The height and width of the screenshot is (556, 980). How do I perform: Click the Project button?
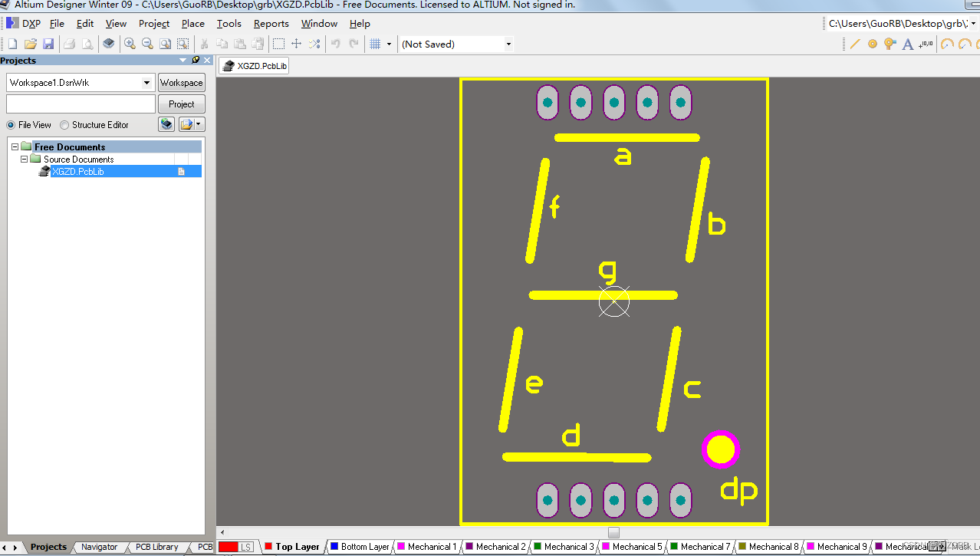(181, 104)
